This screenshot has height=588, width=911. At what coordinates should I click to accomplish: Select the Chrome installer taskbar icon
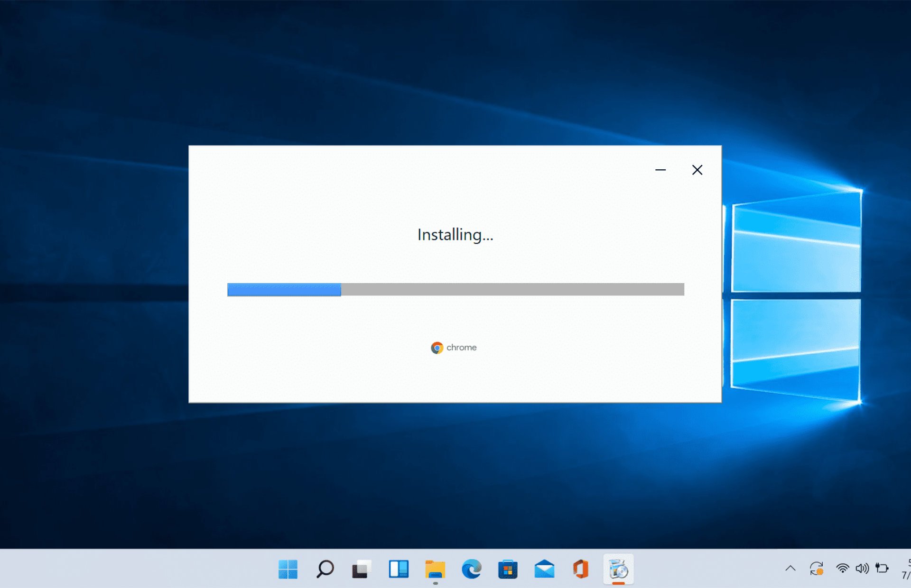pos(618,569)
